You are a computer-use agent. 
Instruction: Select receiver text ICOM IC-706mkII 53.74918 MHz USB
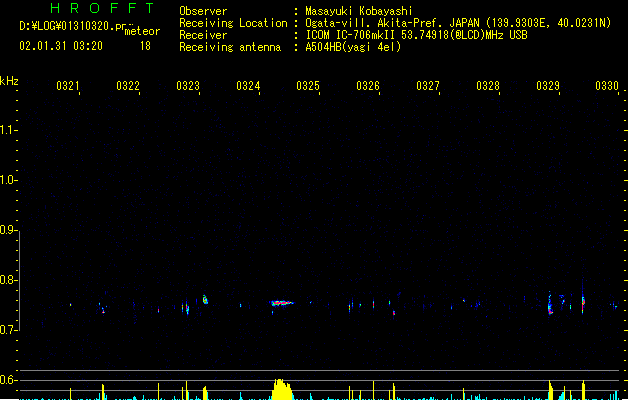pyautogui.click(x=416, y=35)
